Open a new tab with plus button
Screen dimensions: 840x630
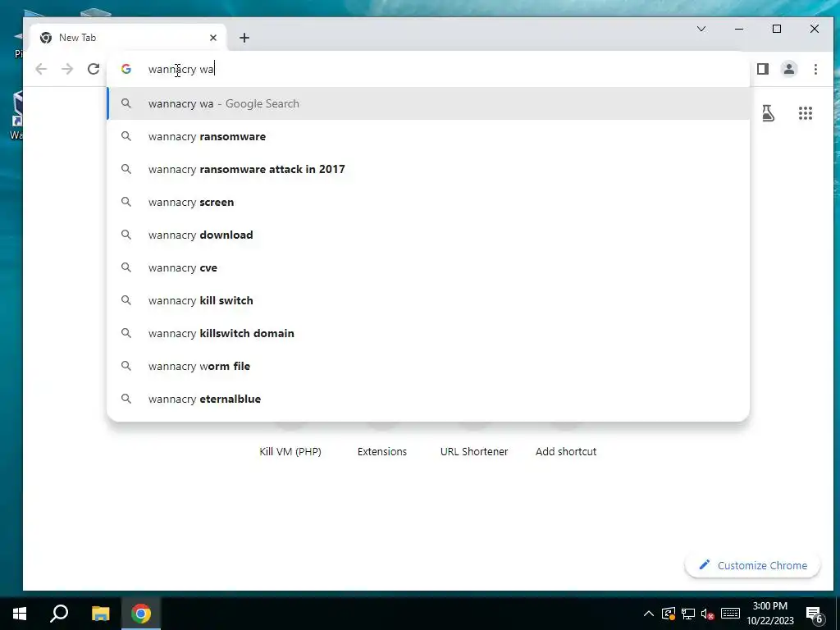click(x=244, y=38)
